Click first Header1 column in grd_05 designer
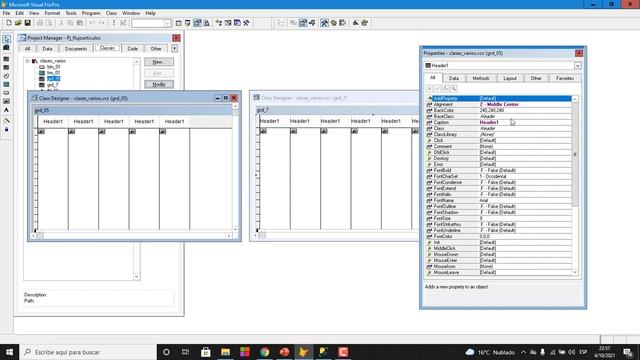Image resolution: width=640 pixels, height=360 pixels. pos(53,122)
